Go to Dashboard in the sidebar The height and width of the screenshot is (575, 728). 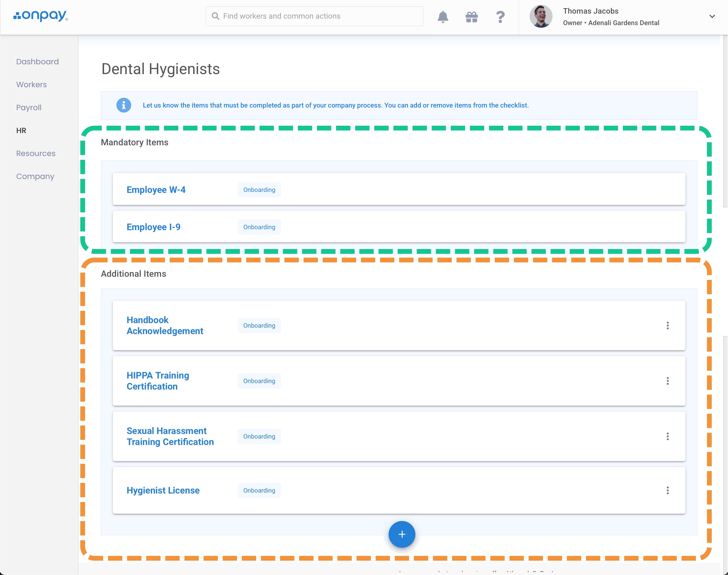pos(37,62)
